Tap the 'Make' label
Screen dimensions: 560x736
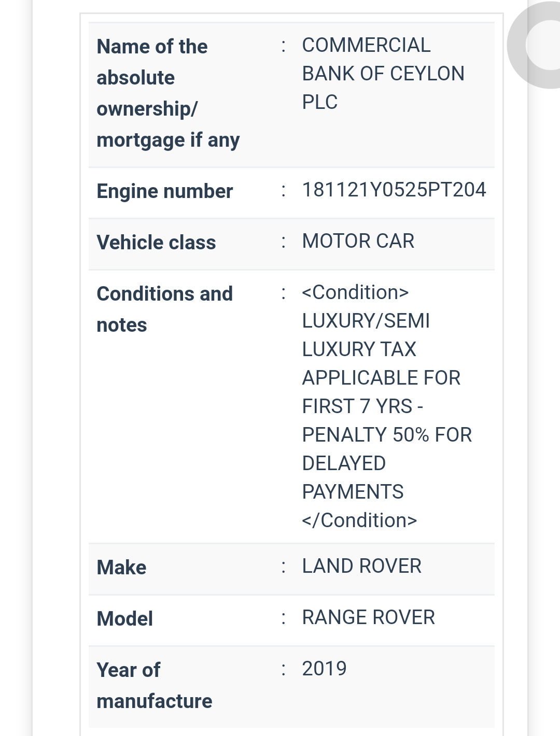[121, 567]
